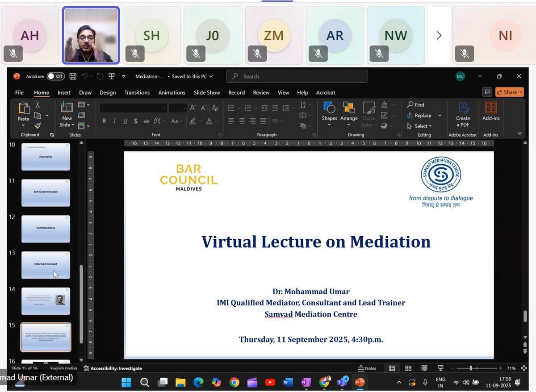
Task: Toggle the AutoSave switch
Action: pyautogui.click(x=56, y=76)
